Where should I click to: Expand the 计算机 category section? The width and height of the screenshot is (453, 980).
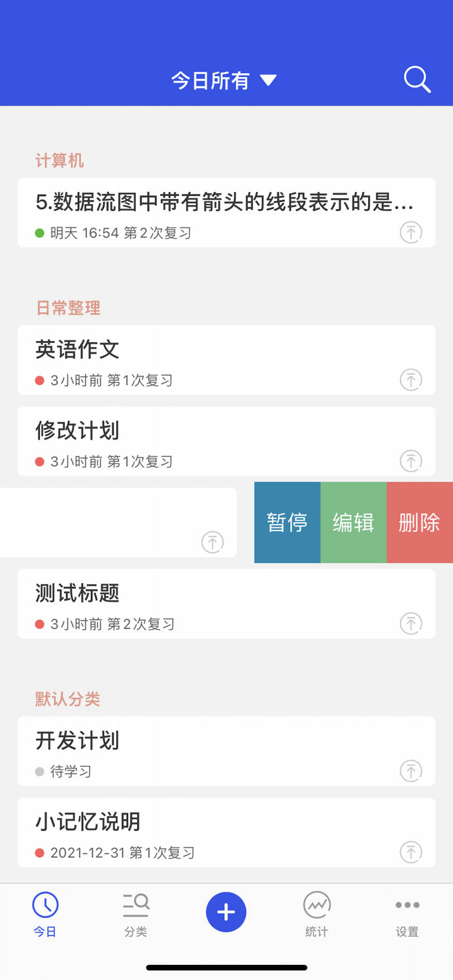[59, 161]
